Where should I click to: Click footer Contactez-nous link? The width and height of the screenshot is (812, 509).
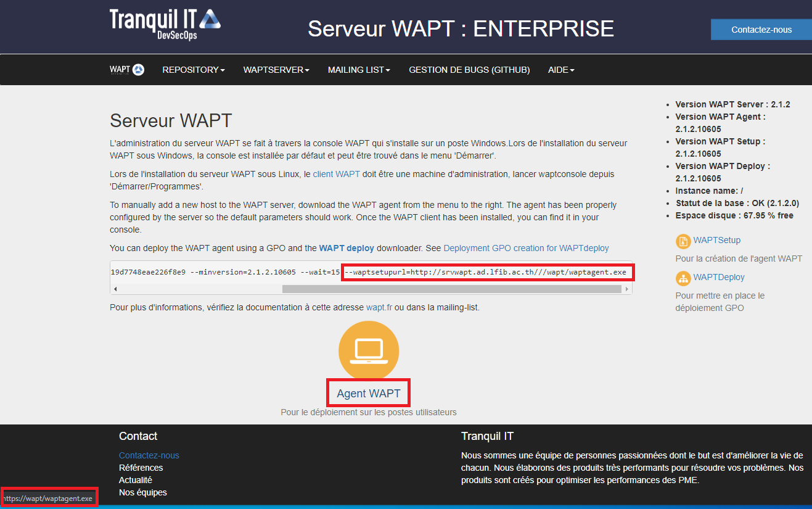pyautogui.click(x=149, y=455)
